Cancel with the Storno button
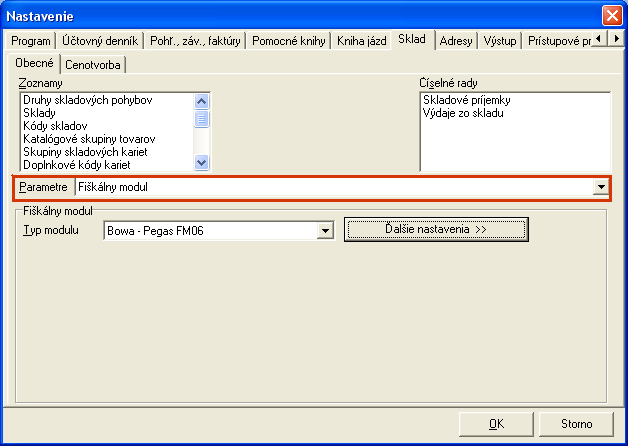 tap(575, 423)
